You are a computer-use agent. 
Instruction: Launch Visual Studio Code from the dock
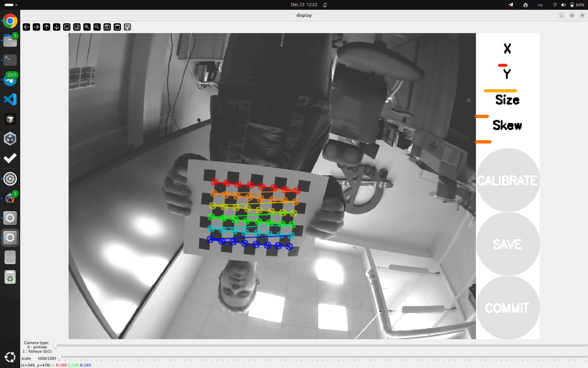pyautogui.click(x=10, y=99)
